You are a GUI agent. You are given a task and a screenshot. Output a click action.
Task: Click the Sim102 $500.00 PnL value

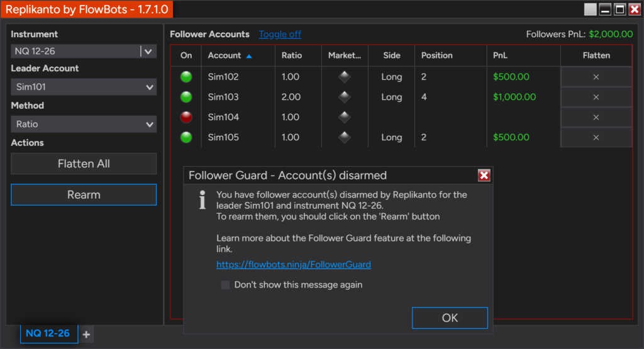(x=511, y=77)
